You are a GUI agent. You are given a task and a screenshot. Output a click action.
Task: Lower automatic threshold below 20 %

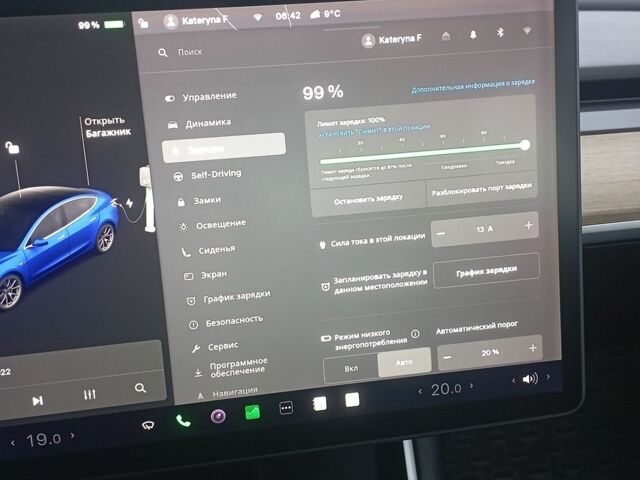[x=447, y=357]
